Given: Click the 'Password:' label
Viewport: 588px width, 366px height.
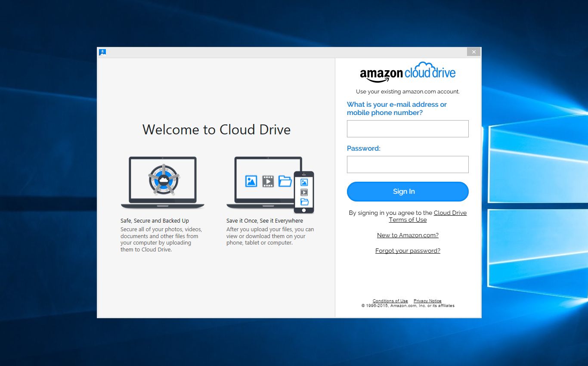Looking at the screenshot, I should [x=364, y=149].
